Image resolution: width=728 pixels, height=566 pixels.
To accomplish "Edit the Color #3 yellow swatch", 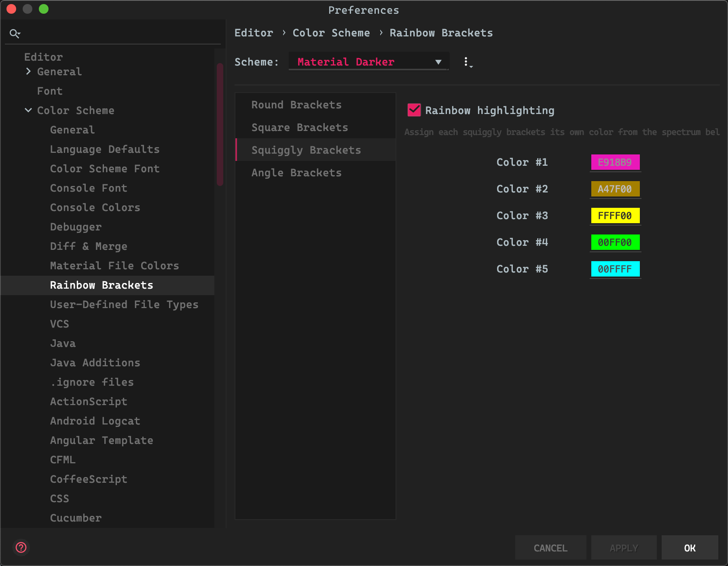I will click(615, 215).
